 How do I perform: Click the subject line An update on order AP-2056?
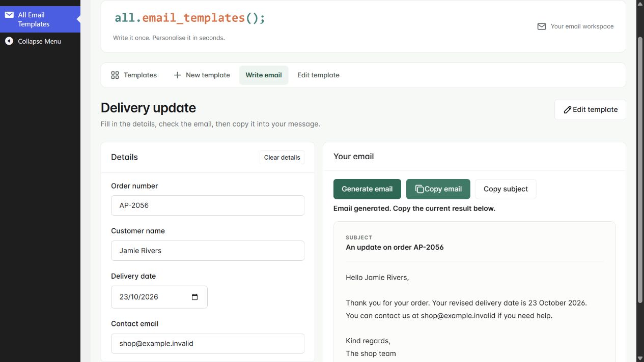[395, 247]
